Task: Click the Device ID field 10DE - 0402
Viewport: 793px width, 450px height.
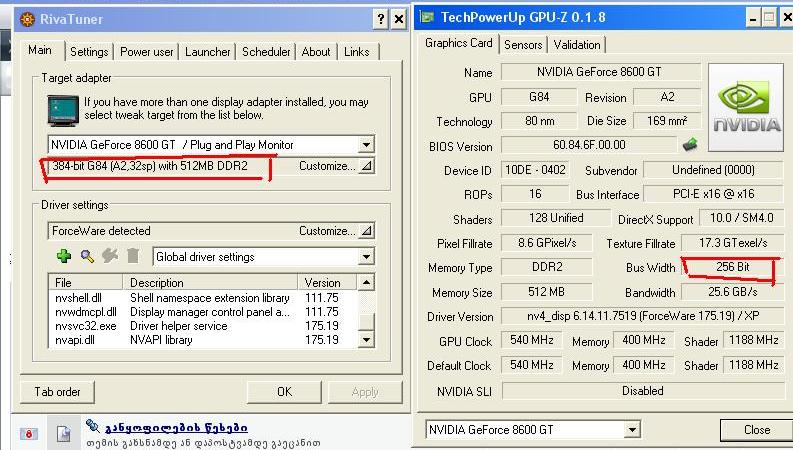Action: click(x=535, y=170)
